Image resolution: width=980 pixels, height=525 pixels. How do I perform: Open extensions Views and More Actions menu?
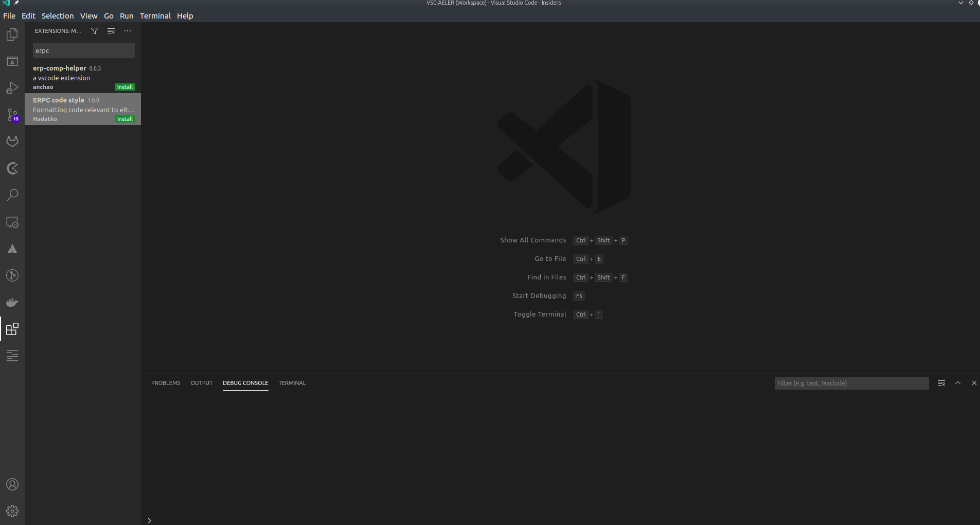pyautogui.click(x=128, y=31)
